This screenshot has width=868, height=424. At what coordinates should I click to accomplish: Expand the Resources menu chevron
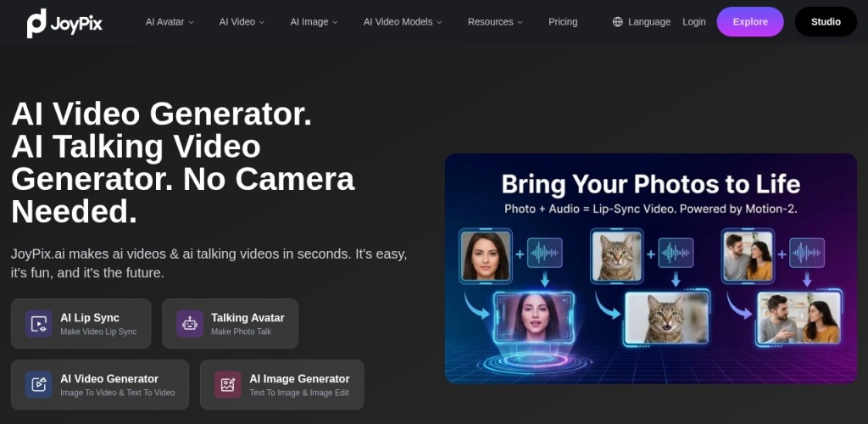tap(520, 22)
